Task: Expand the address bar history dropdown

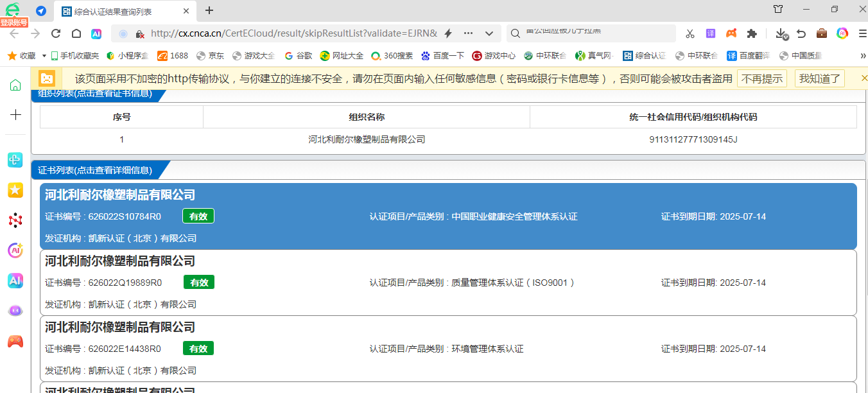Action: click(x=489, y=33)
